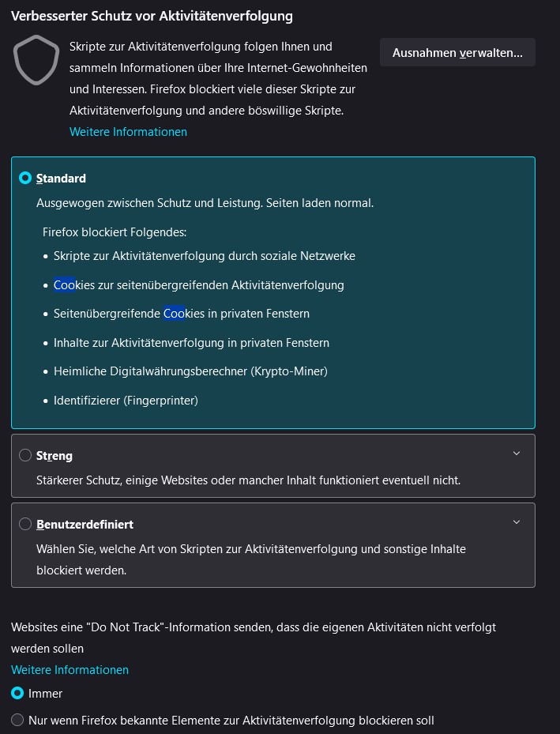Click the Ausnahmen verwalten button
The image size is (560, 734).
click(457, 52)
